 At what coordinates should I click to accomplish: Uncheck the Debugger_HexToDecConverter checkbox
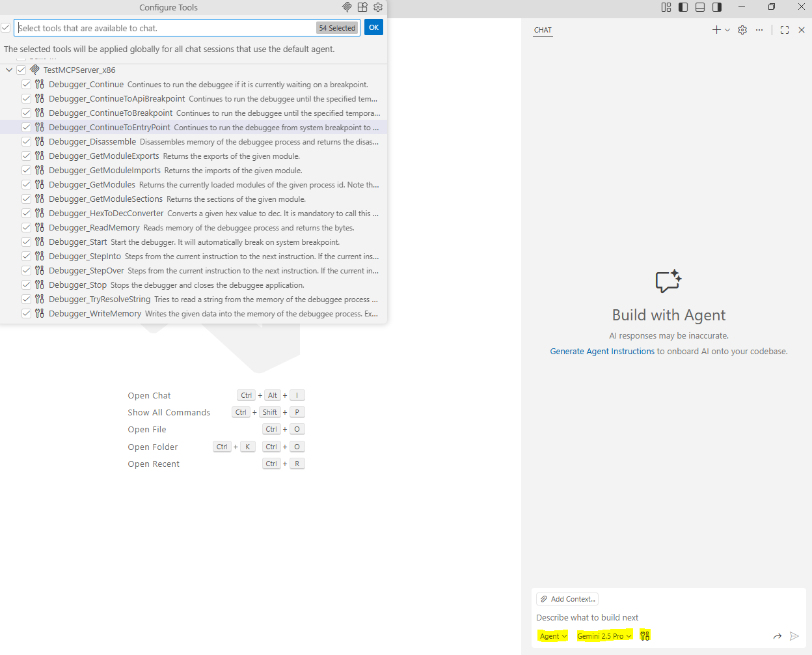point(26,213)
